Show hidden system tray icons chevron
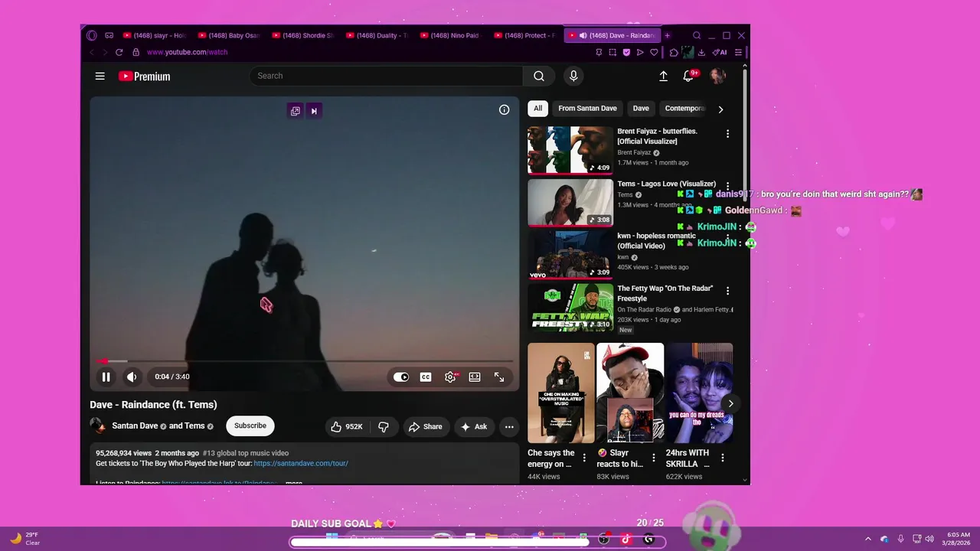 click(x=867, y=539)
